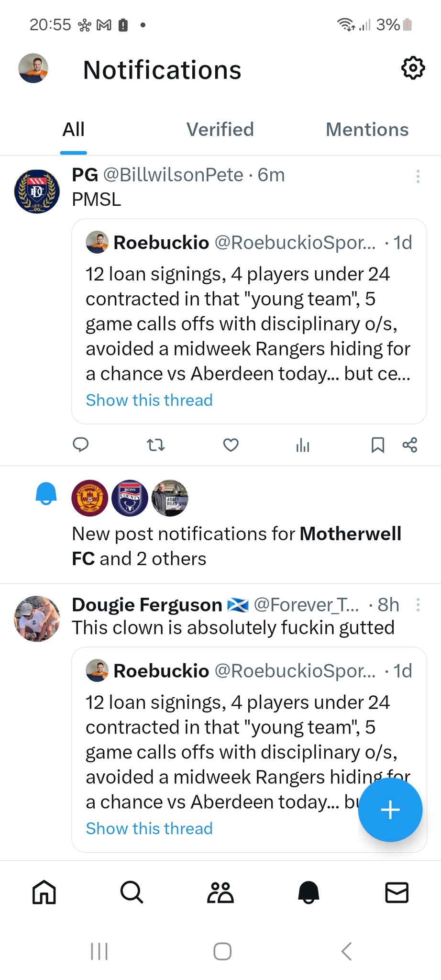Switch to the Verified tab
The height and width of the screenshot is (980, 441).
(x=220, y=130)
